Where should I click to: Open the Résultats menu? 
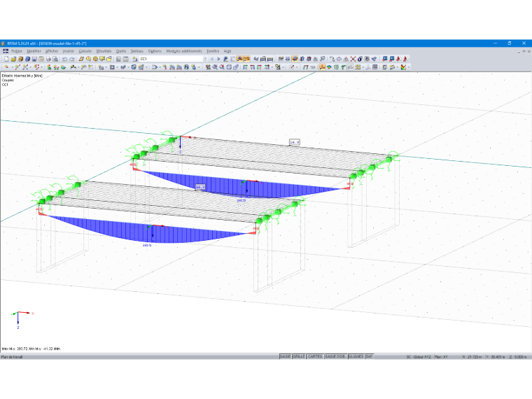coord(104,51)
